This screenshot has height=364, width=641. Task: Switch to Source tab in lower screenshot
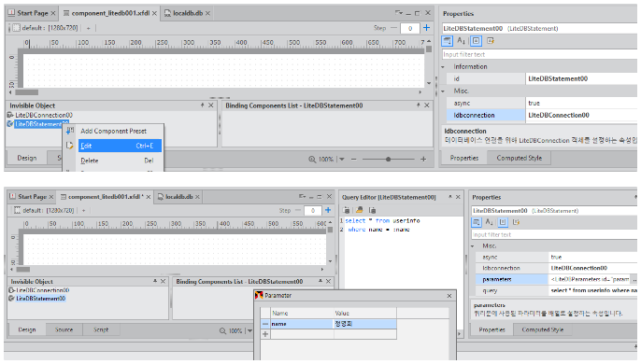[64, 329]
